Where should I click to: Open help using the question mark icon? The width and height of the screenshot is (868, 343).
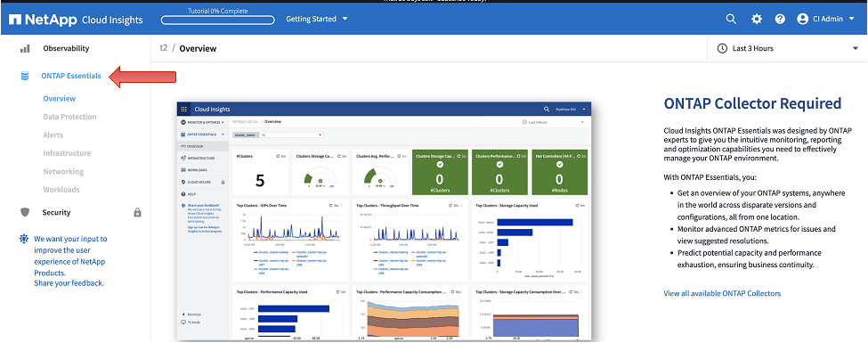point(780,19)
